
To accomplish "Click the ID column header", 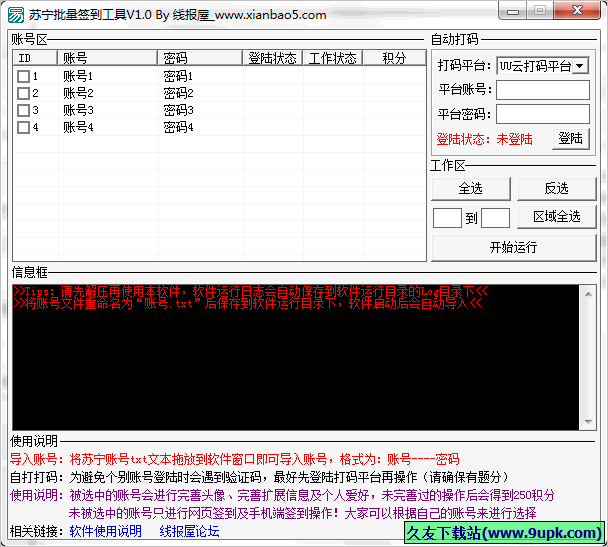I will [x=35, y=58].
